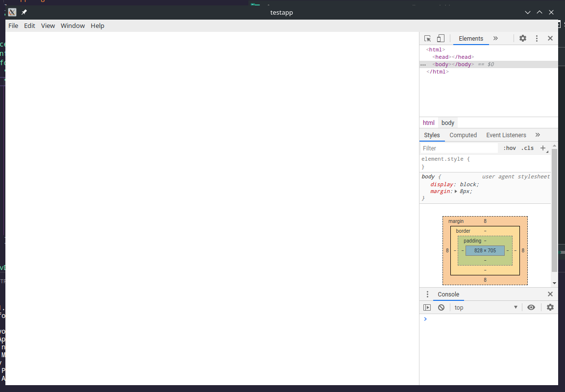Screen dimensions: 565x392
Task: Open the DevTools three-dot customize menu
Action: [537, 38]
